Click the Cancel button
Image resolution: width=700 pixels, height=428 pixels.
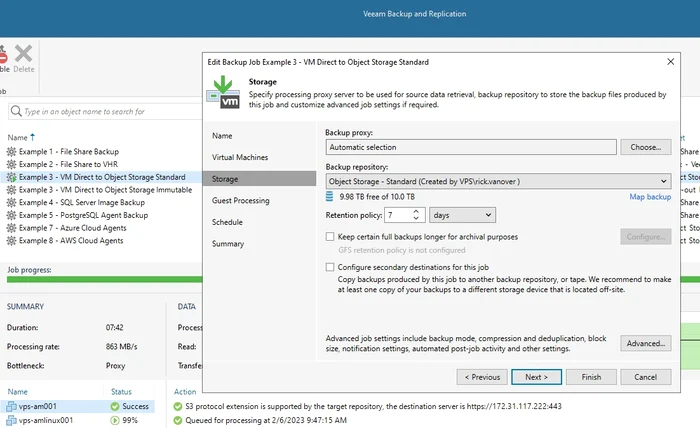[x=646, y=377]
